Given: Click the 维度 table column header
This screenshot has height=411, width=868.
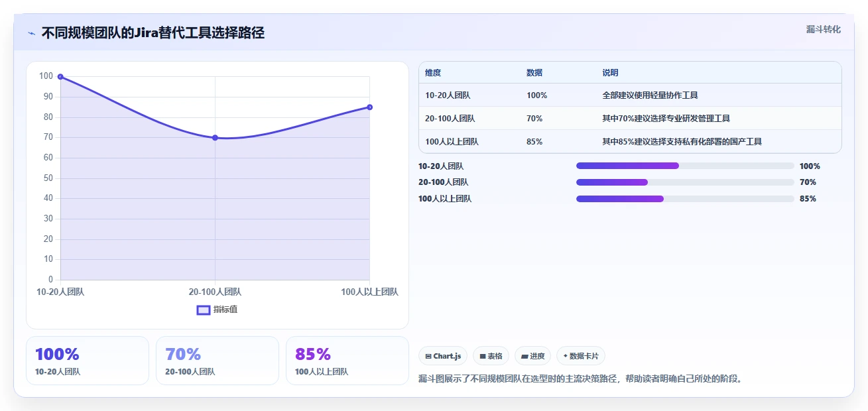Looking at the screenshot, I should tap(433, 73).
